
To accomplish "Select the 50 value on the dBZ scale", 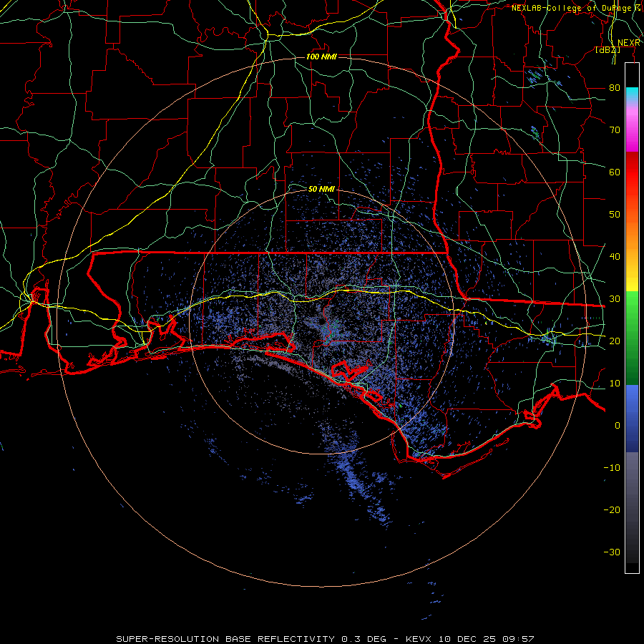I will (615, 215).
